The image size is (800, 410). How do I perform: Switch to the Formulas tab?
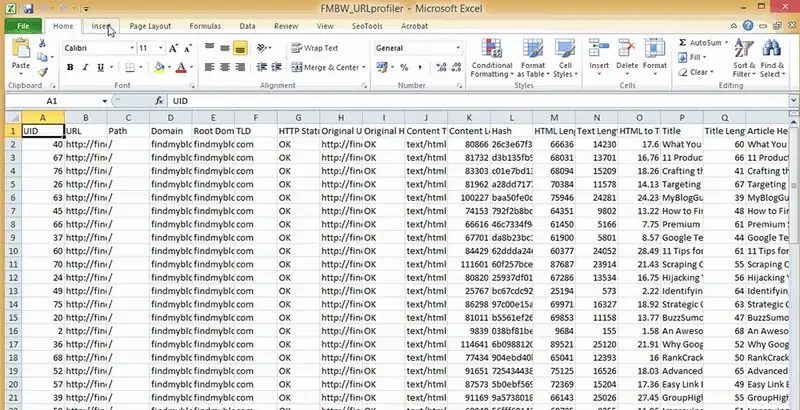click(205, 26)
